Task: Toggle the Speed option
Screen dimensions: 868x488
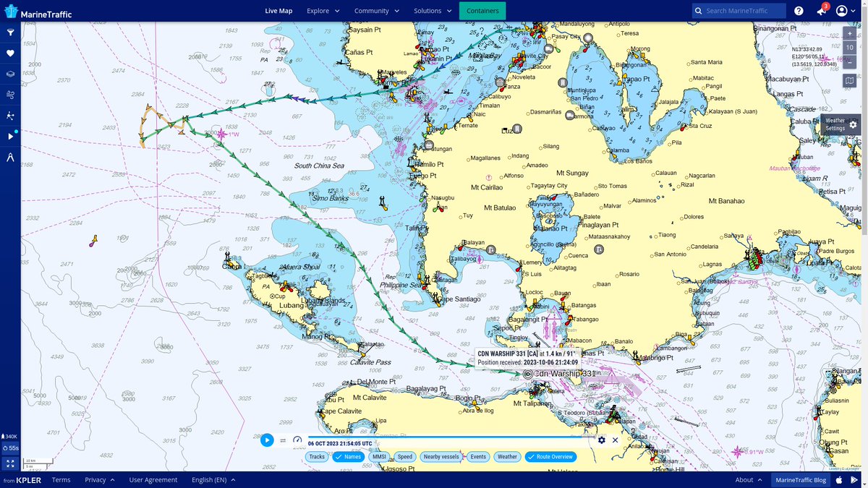Action: coord(405,457)
